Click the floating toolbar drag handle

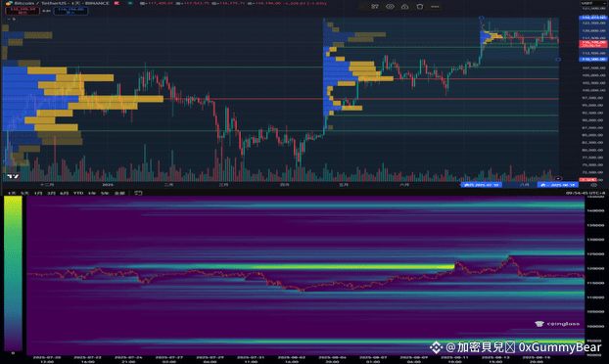(x=363, y=7)
